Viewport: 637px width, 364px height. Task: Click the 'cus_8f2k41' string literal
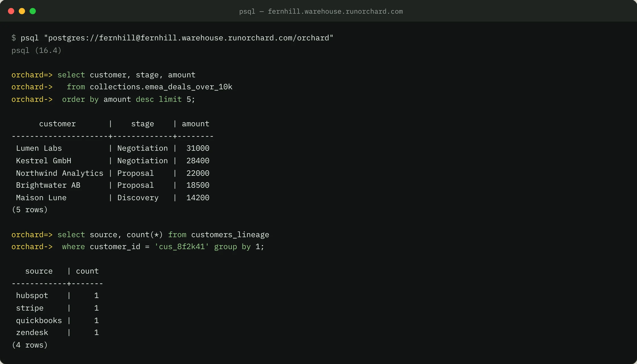tap(182, 247)
